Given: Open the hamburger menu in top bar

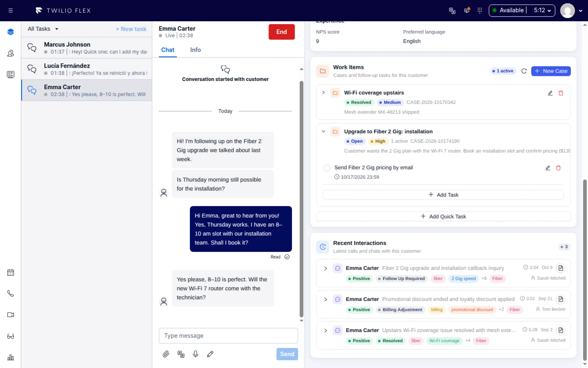Looking at the screenshot, I should (x=11, y=10).
